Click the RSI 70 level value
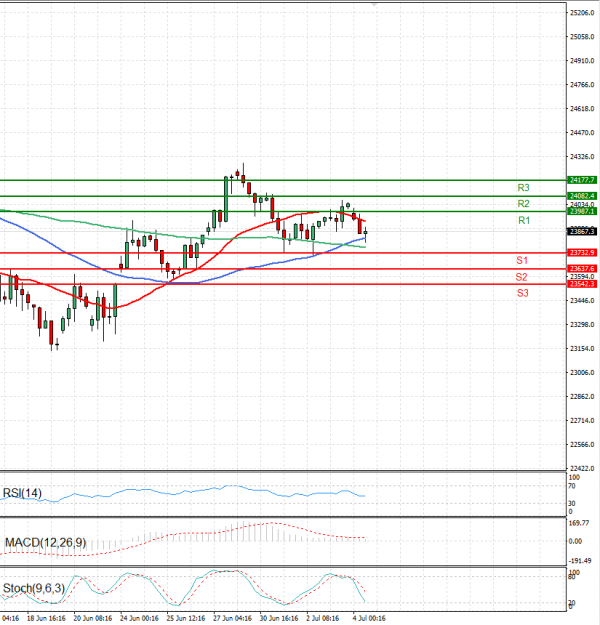 tap(572, 486)
